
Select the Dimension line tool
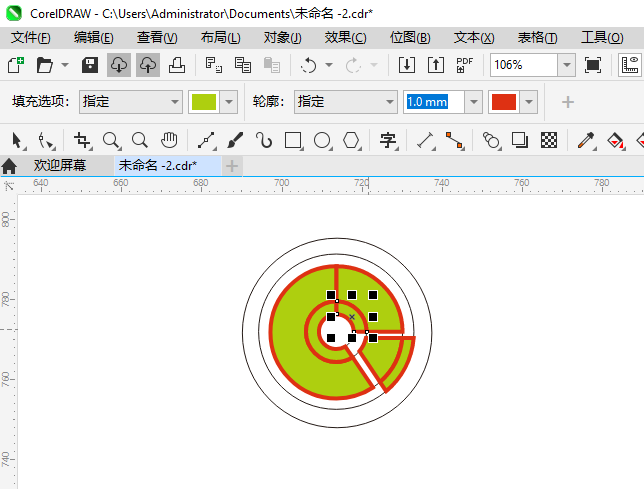coord(426,140)
